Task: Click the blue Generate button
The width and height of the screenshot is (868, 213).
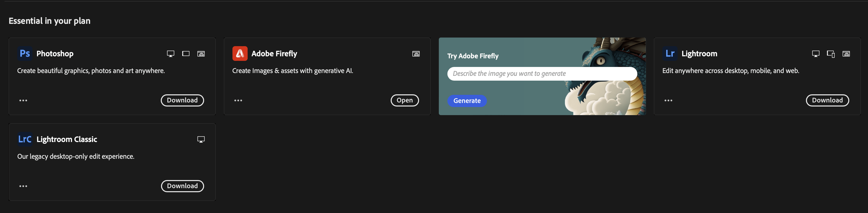Action: point(467,101)
